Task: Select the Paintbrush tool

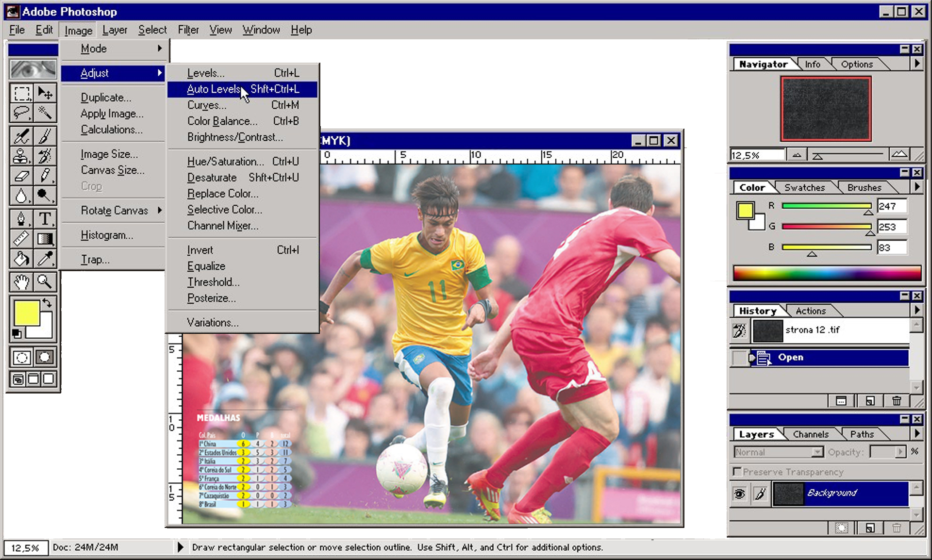Action: tap(45, 136)
